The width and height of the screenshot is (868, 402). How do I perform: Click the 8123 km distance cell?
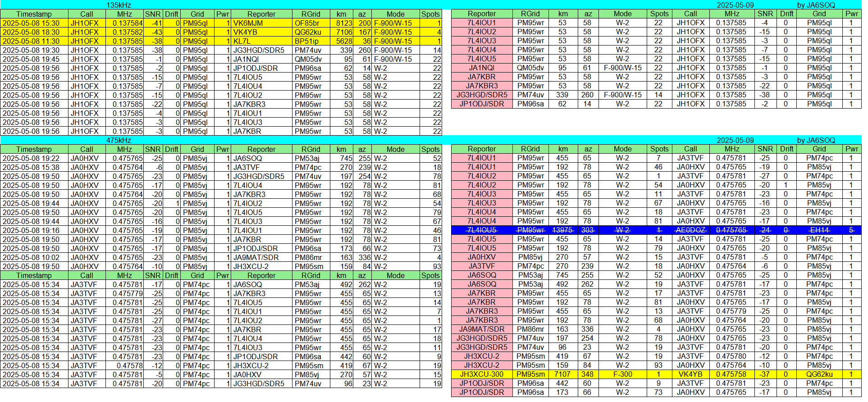pyautogui.click(x=342, y=23)
